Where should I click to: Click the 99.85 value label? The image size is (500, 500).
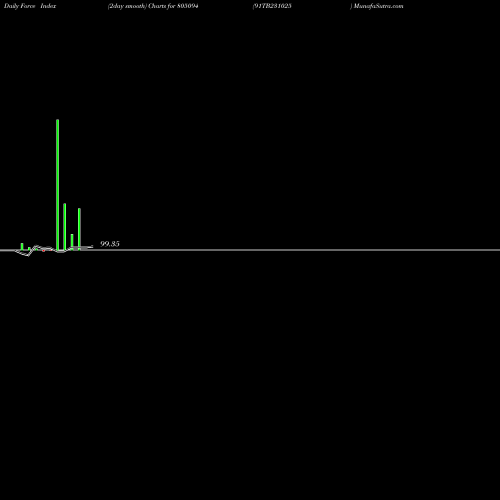click(x=110, y=244)
